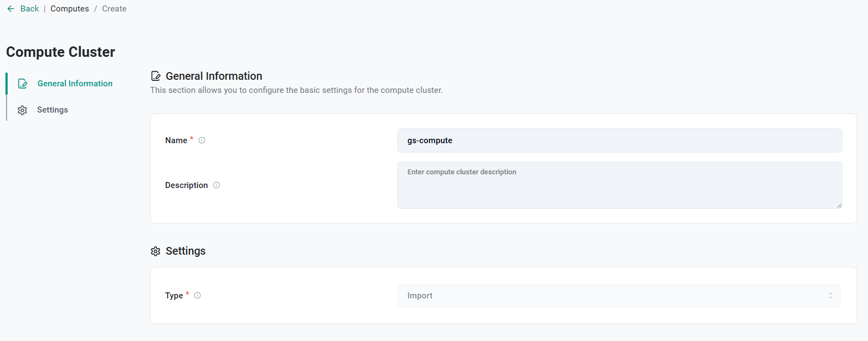This screenshot has height=341, width=868.
Task: Click the Type dropdown chevron arrows
Action: [830, 296]
